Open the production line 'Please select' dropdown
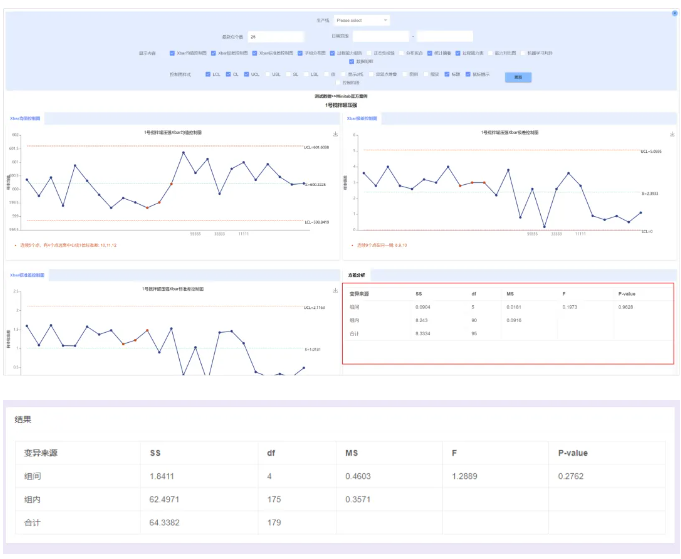 point(362,19)
